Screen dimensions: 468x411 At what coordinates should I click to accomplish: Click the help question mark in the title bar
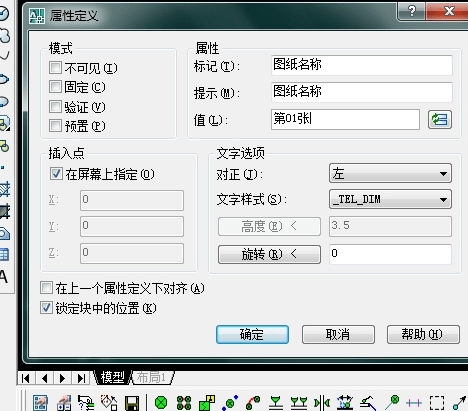point(412,11)
